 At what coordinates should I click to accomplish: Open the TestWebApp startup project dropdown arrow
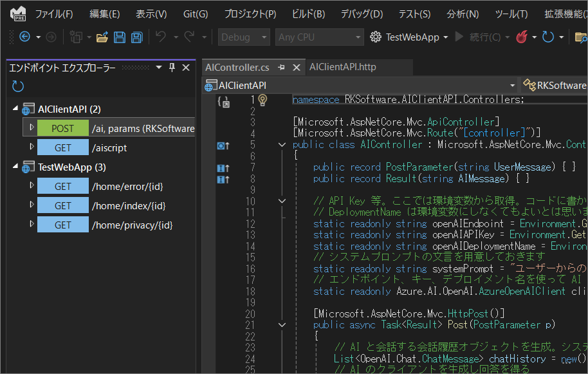click(446, 37)
